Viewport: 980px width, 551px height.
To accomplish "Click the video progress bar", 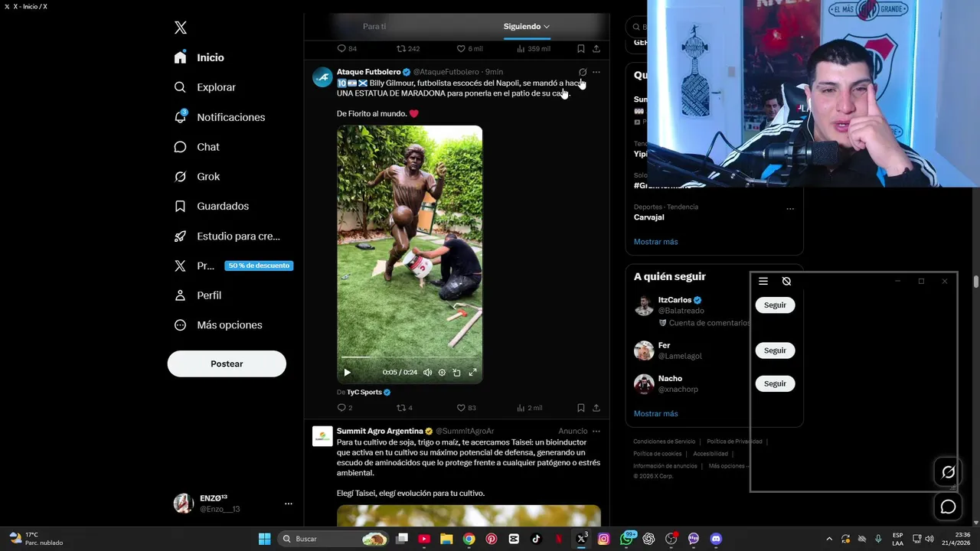I will (410, 357).
